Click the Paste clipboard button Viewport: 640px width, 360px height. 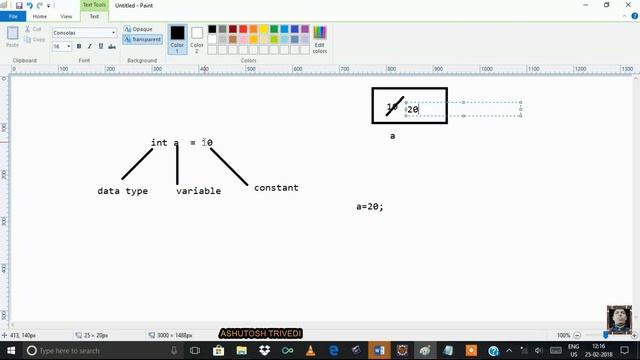[x=12, y=37]
